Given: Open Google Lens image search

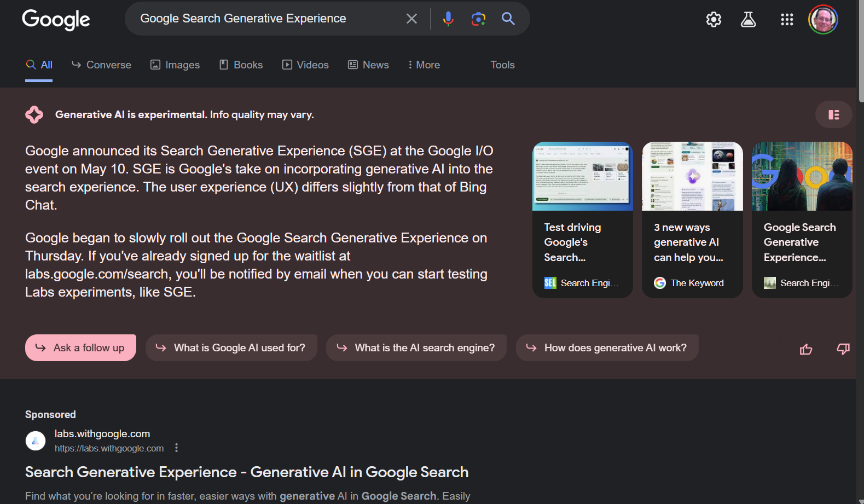Looking at the screenshot, I should coord(478,19).
